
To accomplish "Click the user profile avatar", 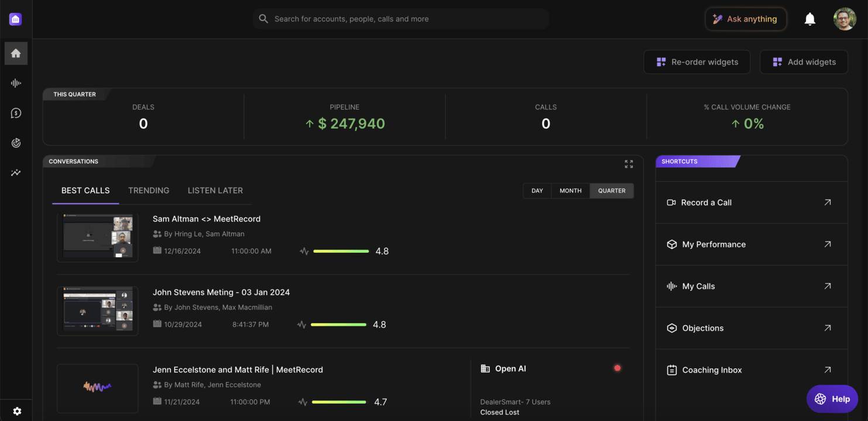I will coord(844,19).
